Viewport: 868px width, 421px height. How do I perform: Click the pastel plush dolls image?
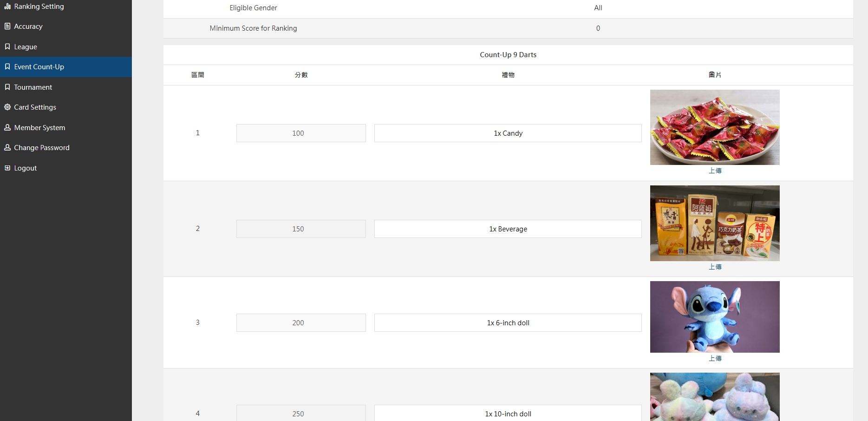pos(715,397)
